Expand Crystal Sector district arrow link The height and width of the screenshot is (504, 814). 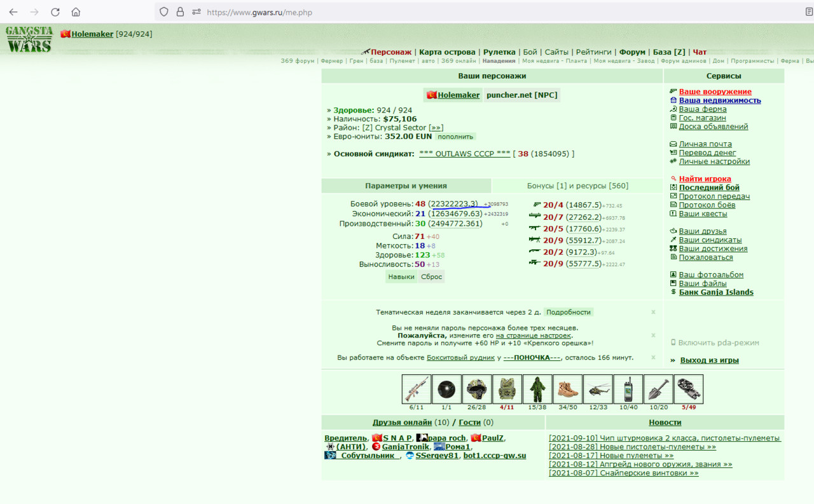tap(436, 128)
